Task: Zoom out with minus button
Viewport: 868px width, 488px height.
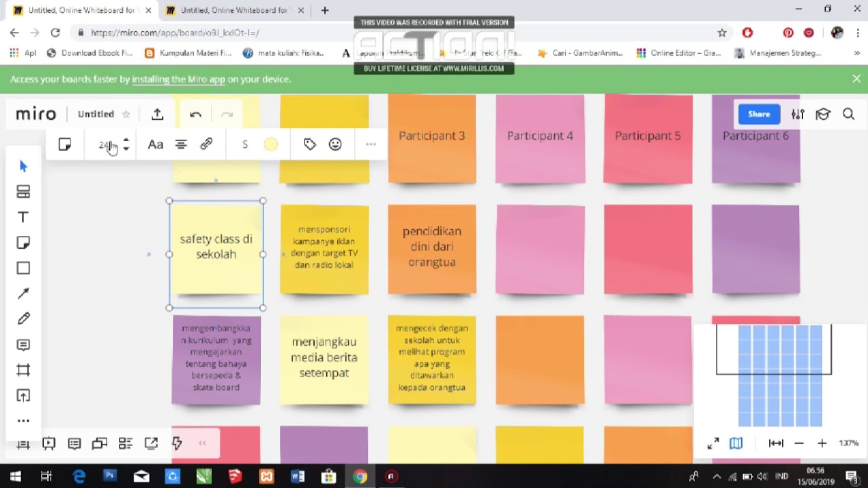Action: [x=799, y=443]
